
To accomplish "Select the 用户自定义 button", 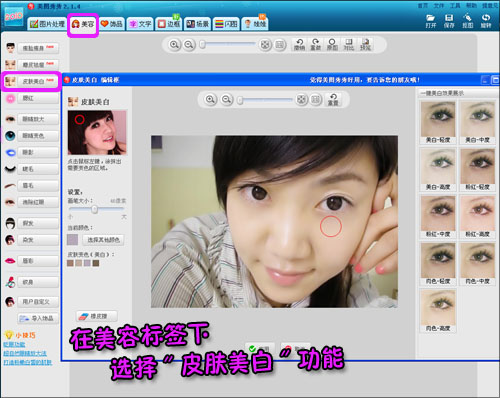I will (x=38, y=302).
